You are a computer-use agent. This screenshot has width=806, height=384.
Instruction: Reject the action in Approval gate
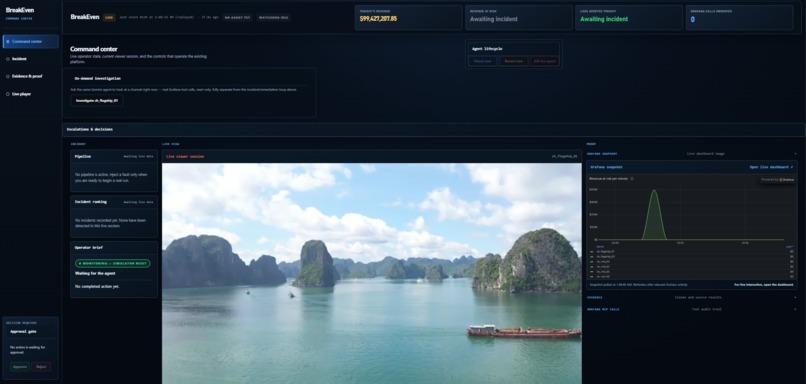pos(41,367)
